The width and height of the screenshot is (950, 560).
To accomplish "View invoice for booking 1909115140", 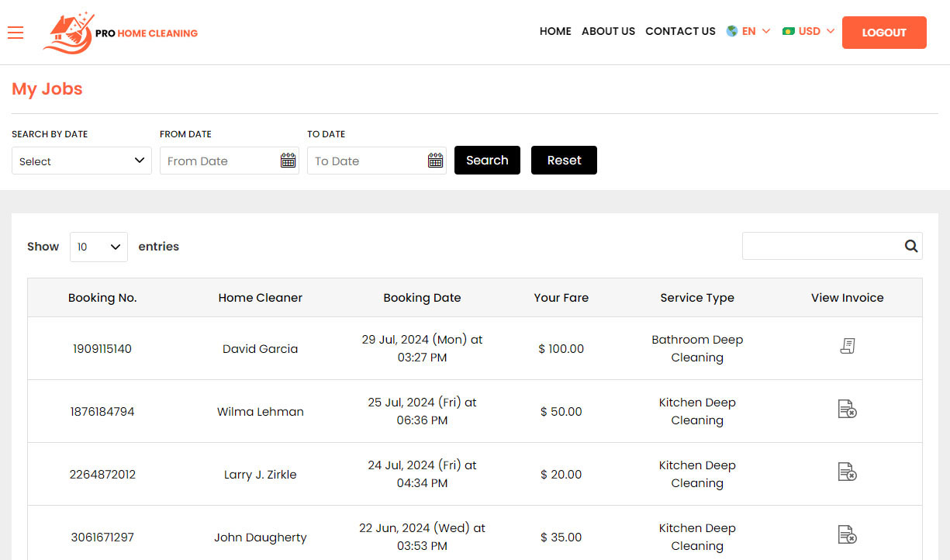I will pyautogui.click(x=847, y=345).
